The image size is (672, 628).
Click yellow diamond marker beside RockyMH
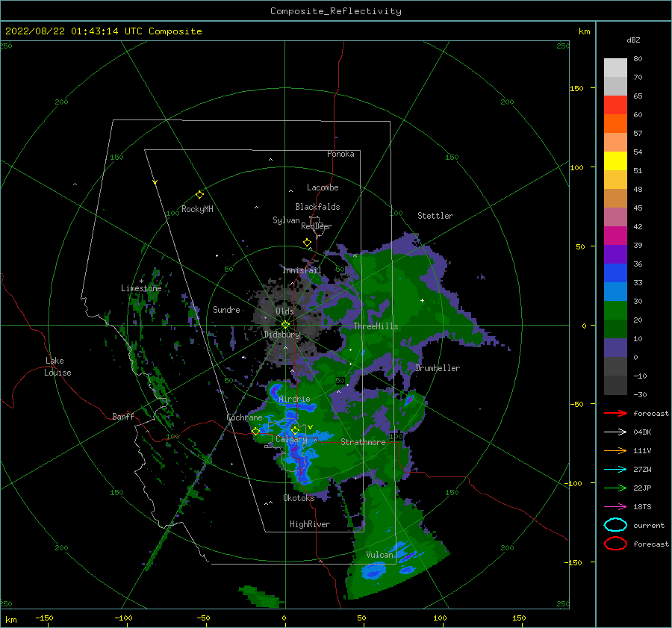tap(199, 195)
